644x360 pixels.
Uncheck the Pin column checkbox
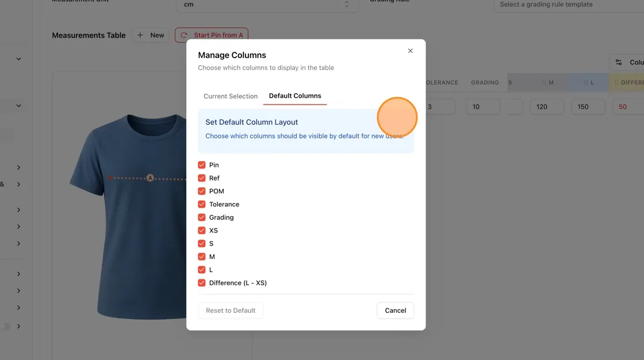tap(202, 165)
